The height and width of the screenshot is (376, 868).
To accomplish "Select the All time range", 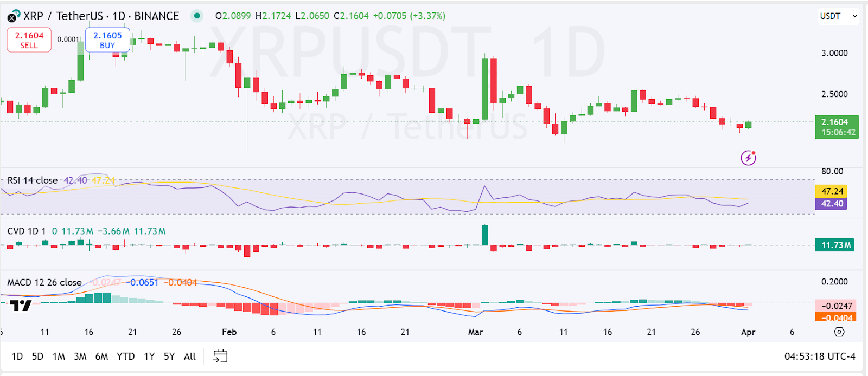I will (190, 356).
